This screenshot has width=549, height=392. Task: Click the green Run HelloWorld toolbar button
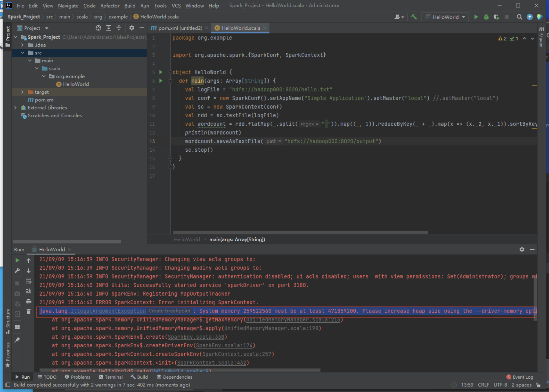point(476,17)
